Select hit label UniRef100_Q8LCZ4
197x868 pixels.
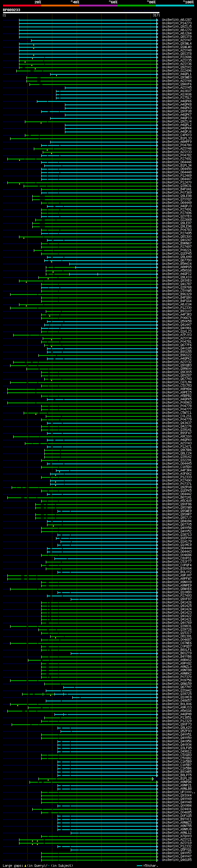coord(176,454)
